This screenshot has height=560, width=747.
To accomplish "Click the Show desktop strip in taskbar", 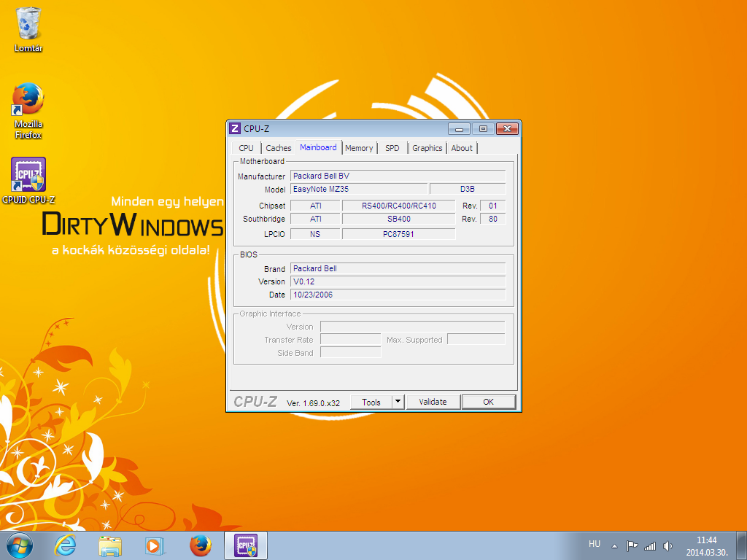I will (742, 545).
